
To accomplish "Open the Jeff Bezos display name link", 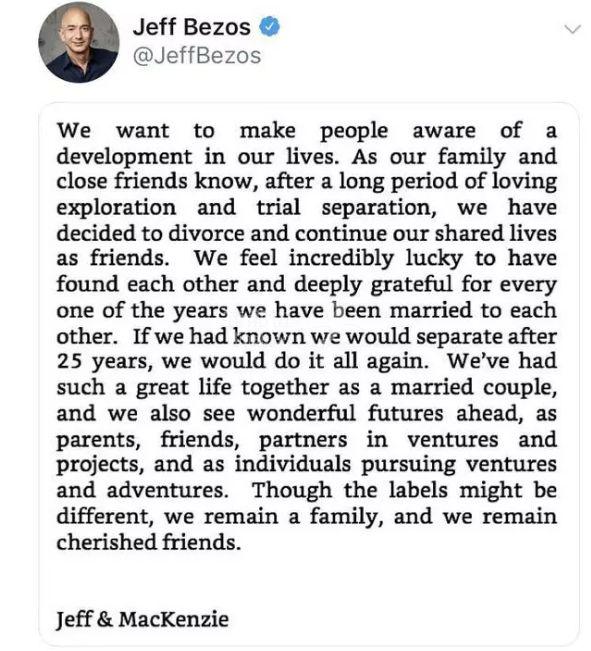I will tap(192, 27).
